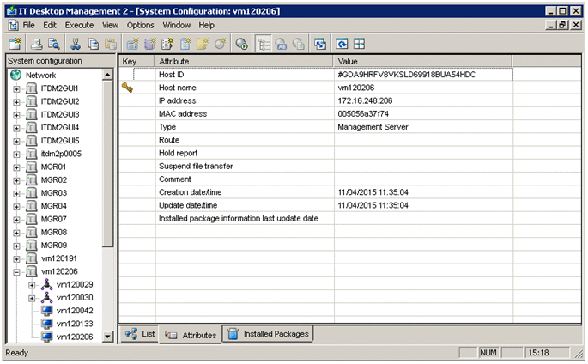The width and height of the screenshot is (588, 364).
Task: Open the Options menu
Action: pos(140,25)
